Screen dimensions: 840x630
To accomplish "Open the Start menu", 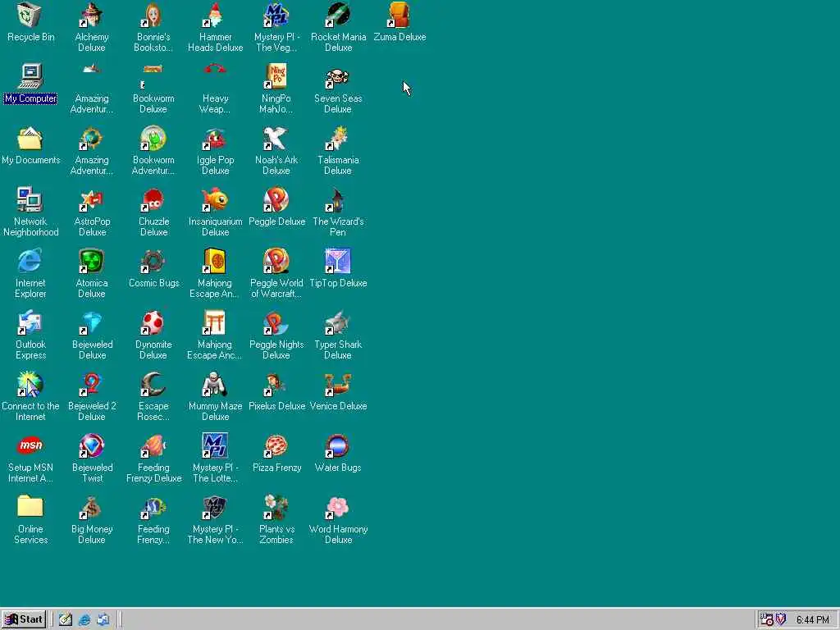I will (x=24, y=619).
